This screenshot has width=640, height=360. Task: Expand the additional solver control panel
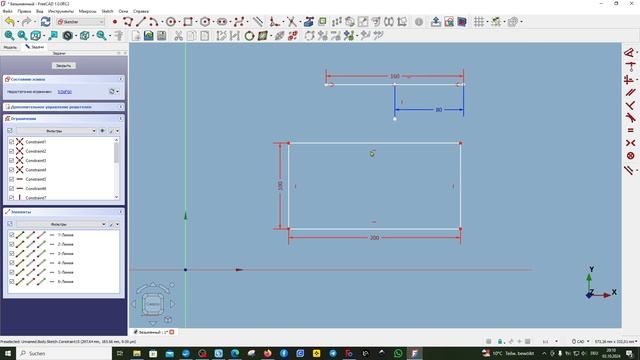click(121, 107)
